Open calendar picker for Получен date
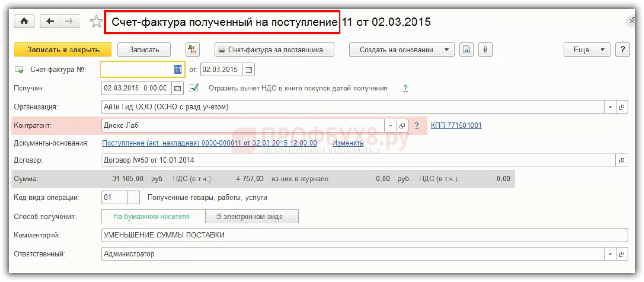644x282 pixels. 178,88
